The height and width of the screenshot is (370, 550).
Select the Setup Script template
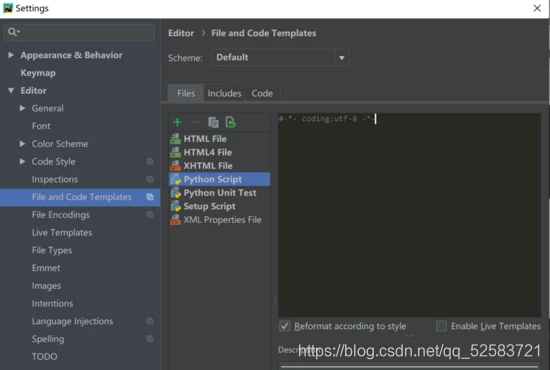(220, 206)
